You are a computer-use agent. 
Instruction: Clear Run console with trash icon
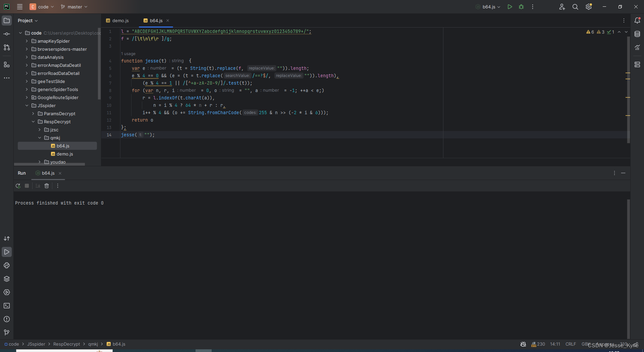pyautogui.click(x=47, y=186)
